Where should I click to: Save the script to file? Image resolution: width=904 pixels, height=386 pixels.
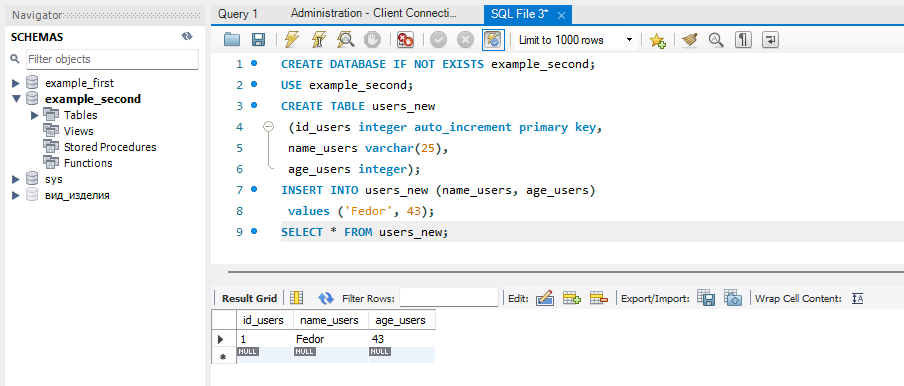click(258, 40)
